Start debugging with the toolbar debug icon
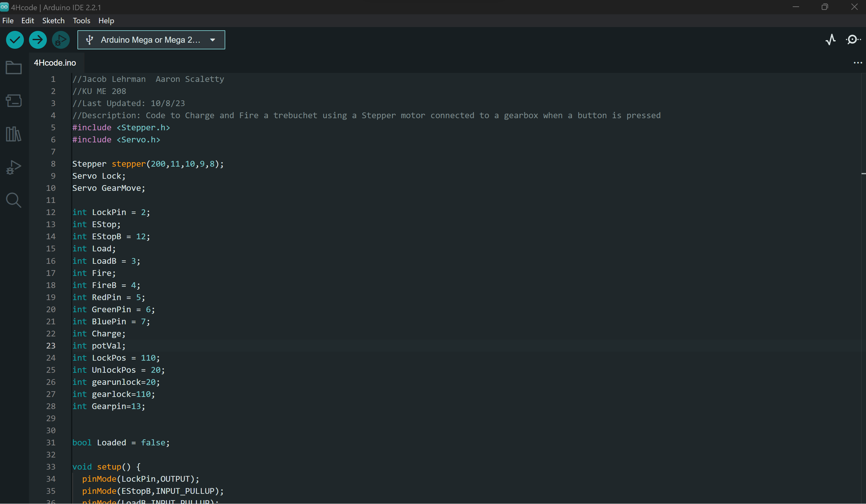This screenshot has width=866, height=504. pos(61,40)
